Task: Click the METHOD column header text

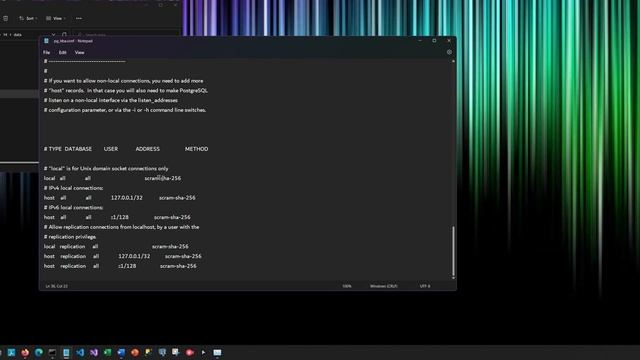Action: (196, 149)
